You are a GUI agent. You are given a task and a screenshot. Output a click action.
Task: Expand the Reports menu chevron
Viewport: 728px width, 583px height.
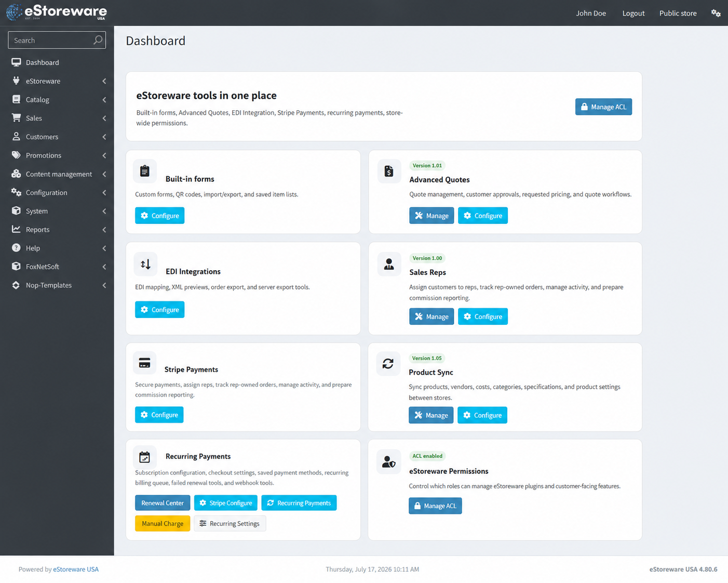click(x=104, y=230)
